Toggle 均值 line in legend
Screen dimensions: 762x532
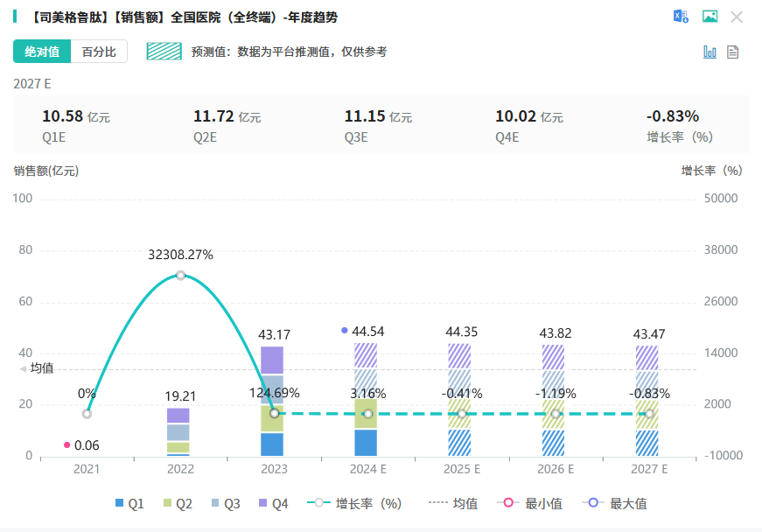[x=453, y=504]
